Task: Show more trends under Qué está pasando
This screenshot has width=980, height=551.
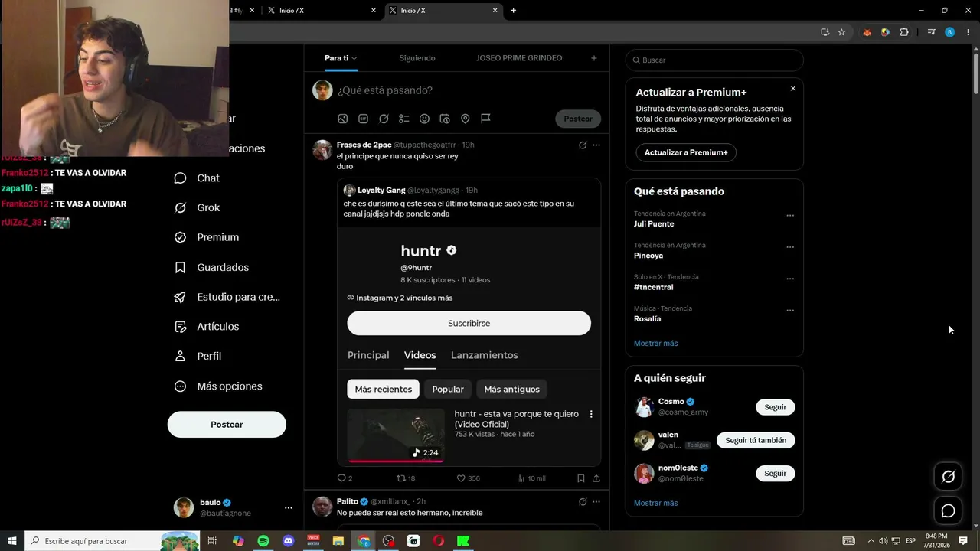Action: click(656, 344)
